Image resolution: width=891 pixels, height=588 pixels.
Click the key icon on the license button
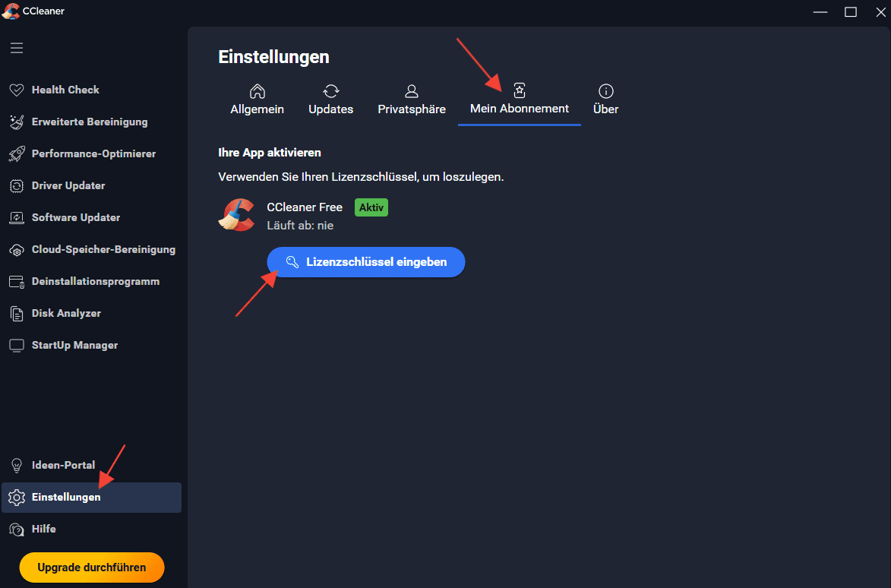coord(292,262)
